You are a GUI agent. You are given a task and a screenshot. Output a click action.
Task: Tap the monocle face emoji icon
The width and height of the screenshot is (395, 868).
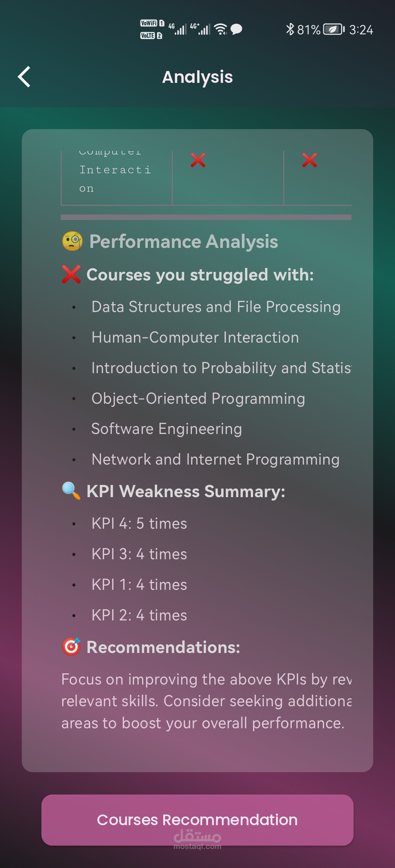[x=72, y=241]
